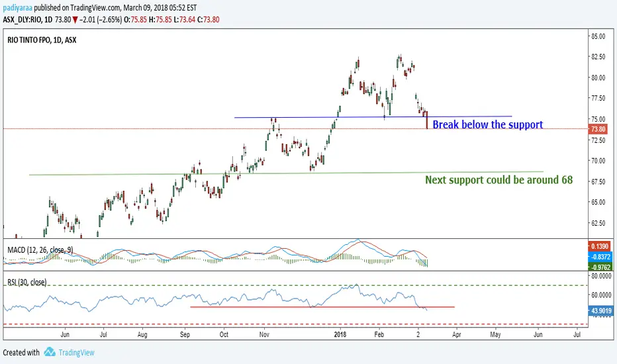Click the 'Created with' caption text
This screenshot has width=617, height=364.
(x=21, y=353)
